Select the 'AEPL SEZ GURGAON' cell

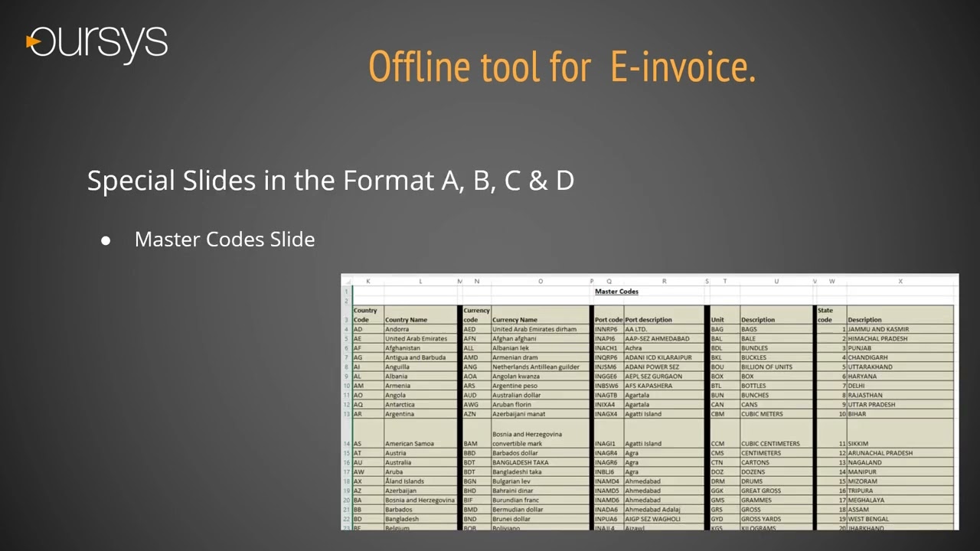(664, 377)
